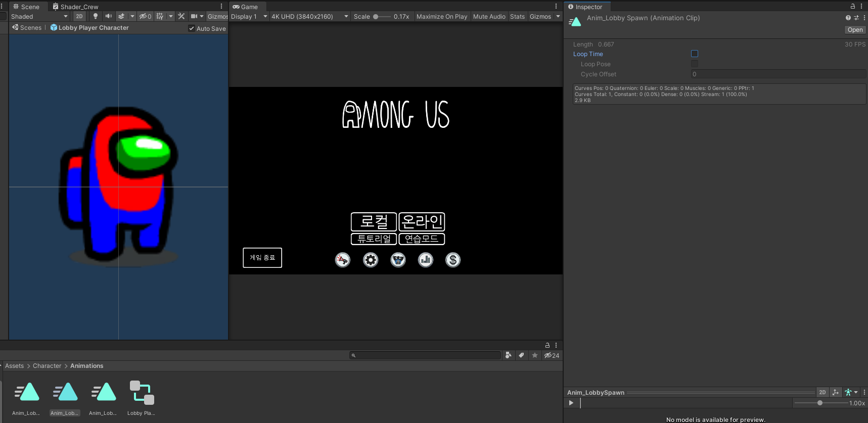This screenshot has height=423, width=868.
Task: Open Scene panel three-dot options menu
Action: [x=221, y=7]
